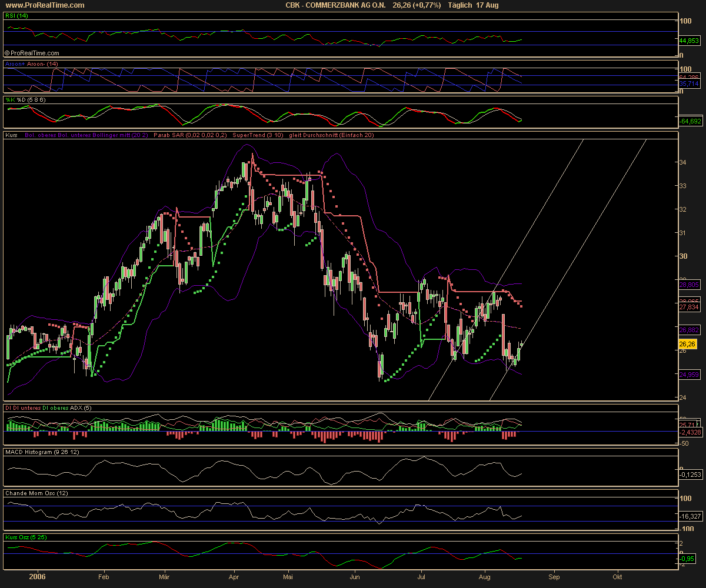Click the 44,853 RSI value tag

pos(689,41)
